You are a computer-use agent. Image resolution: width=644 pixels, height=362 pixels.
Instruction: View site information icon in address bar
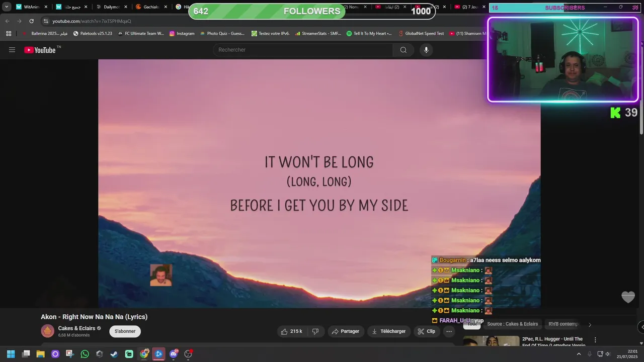pyautogui.click(x=46, y=21)
